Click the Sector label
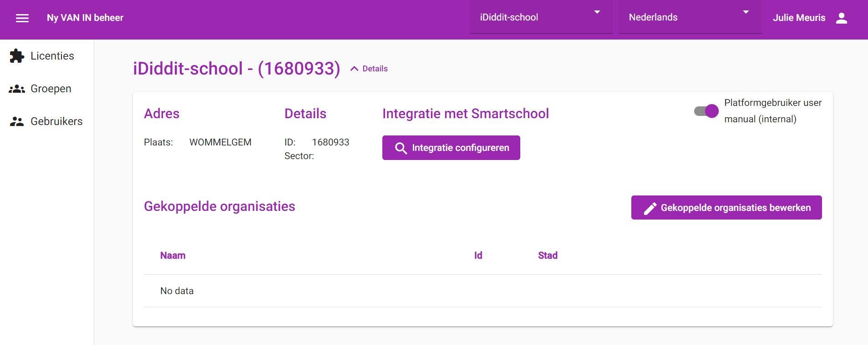Image resolution: width=868 pixels, height=345 pixels. pyautogui.click(x=299, y=156)
